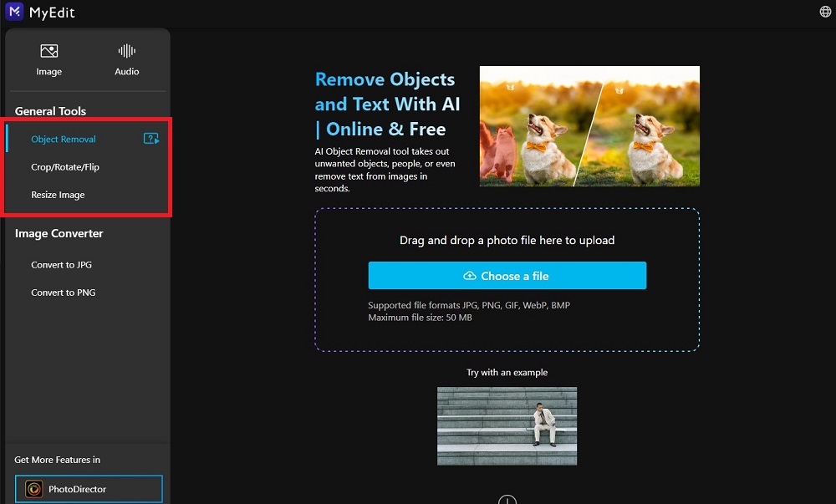
Task: Click the upload cloud icon on the blue button
Action: [x=470, y=275]
